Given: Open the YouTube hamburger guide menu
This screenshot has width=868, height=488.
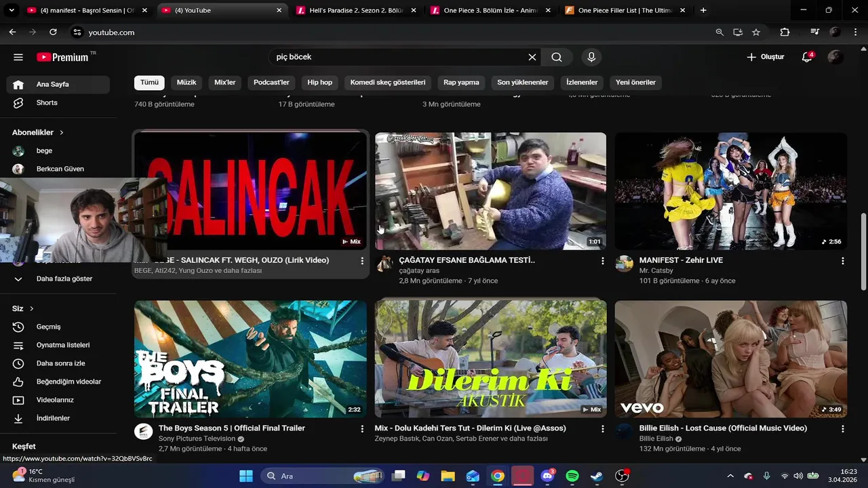Looking at the screenshot, I should tap(18, 58).
